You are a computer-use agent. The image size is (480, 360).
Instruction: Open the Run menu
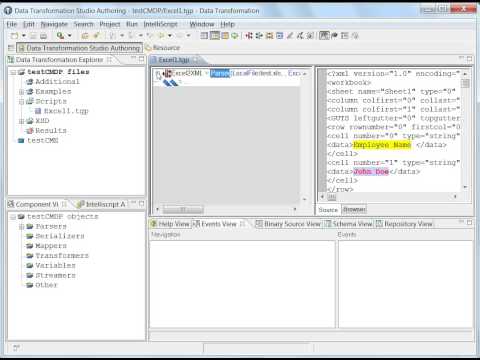132,24
